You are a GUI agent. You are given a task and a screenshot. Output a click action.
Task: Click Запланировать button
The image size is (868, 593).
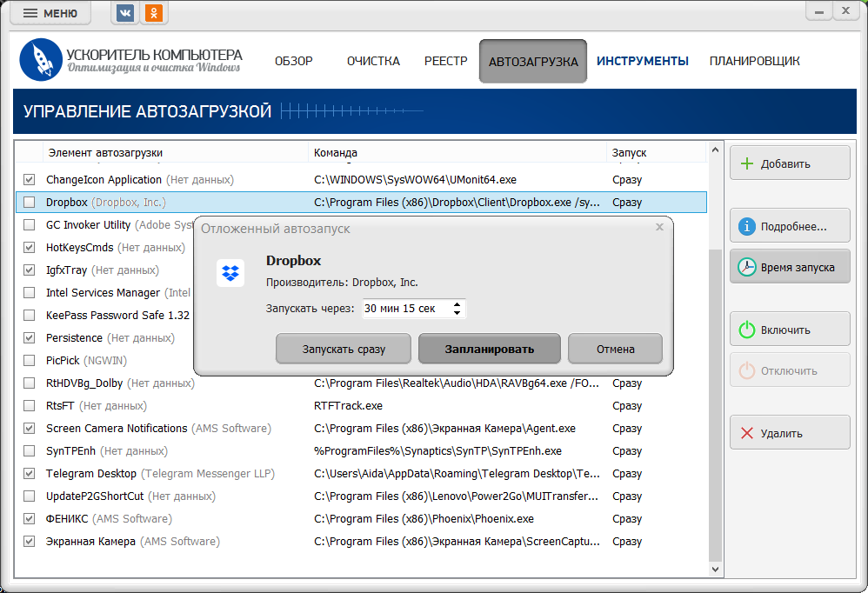tap(490, 349)
